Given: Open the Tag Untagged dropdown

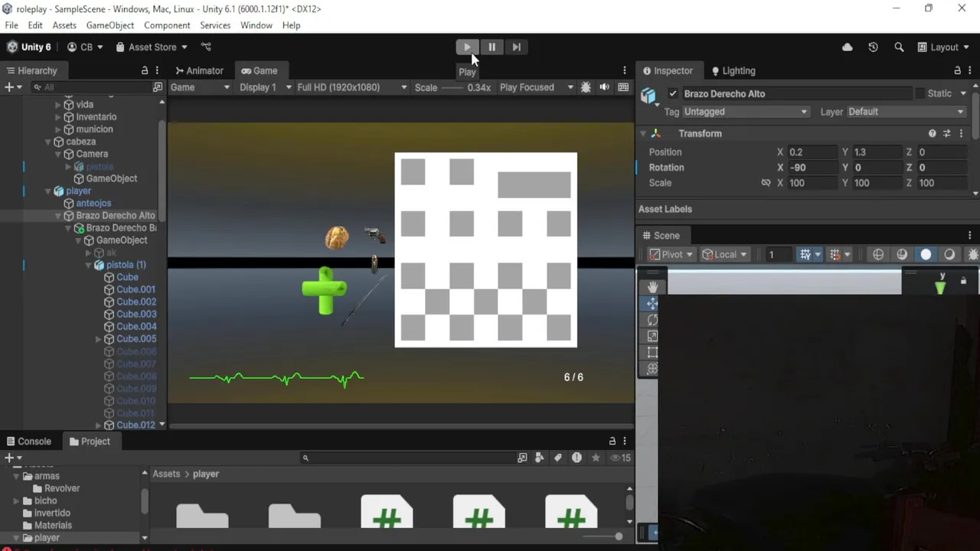Looking at the screenshot, I should [744, 112].
